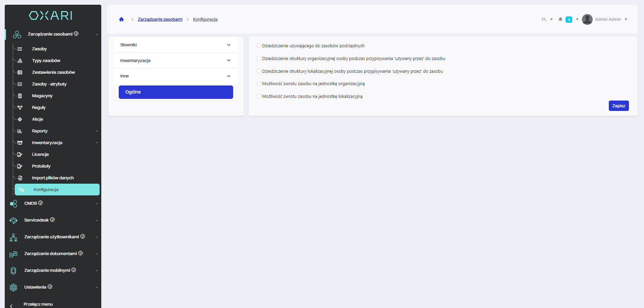Click the home icon in breadcrumb
The height and width of the screenshot is (308, 644).
[121, 19]
